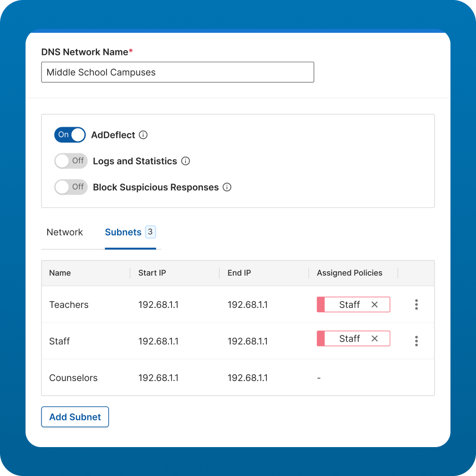
Task: Click inside the DNS Network Name field
Action: pos(178,72)
